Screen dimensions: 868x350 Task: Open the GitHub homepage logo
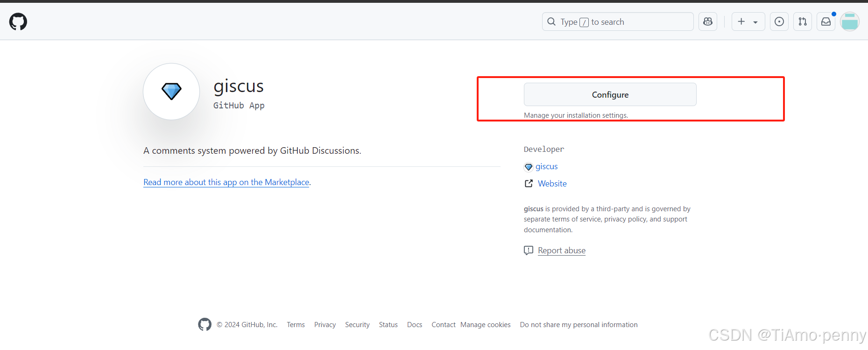(x=18, y=21)
